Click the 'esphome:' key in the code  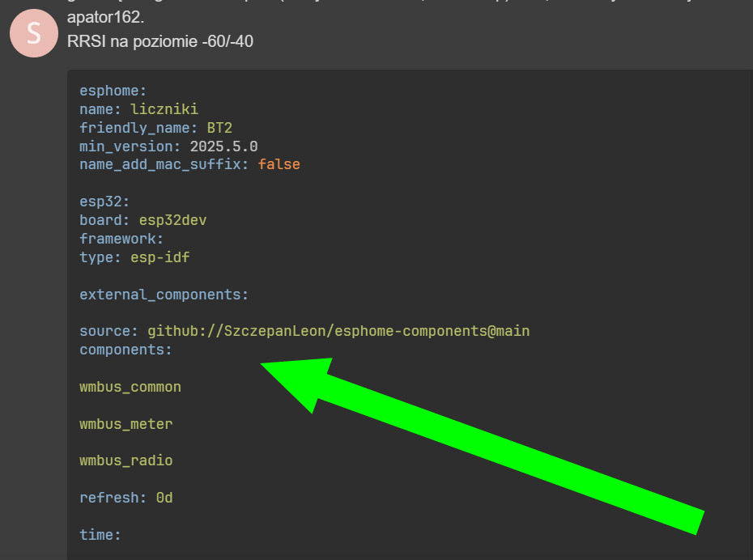[113, 91]
